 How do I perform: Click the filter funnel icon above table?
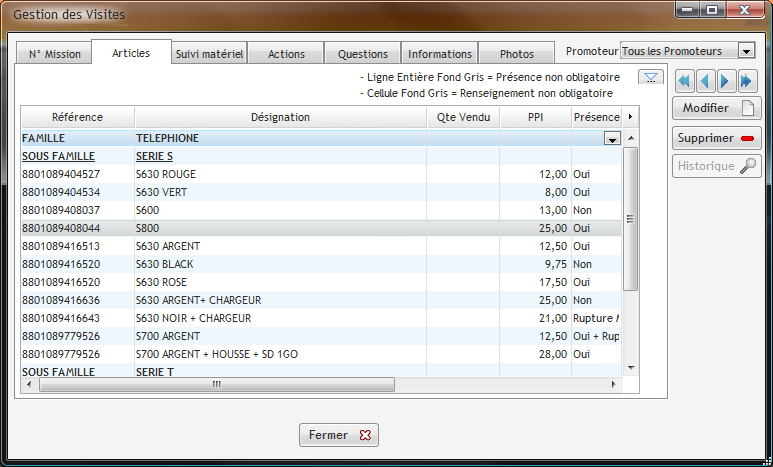[650, 78]
